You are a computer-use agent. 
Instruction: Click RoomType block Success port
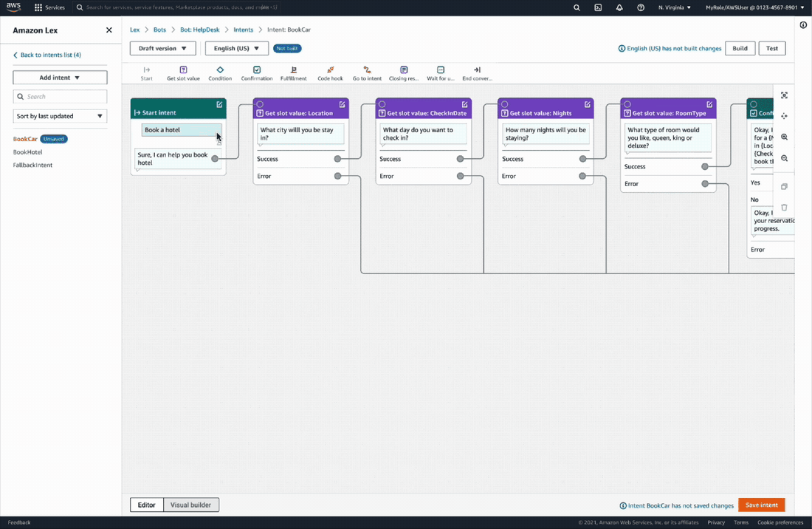coord(705,166)
